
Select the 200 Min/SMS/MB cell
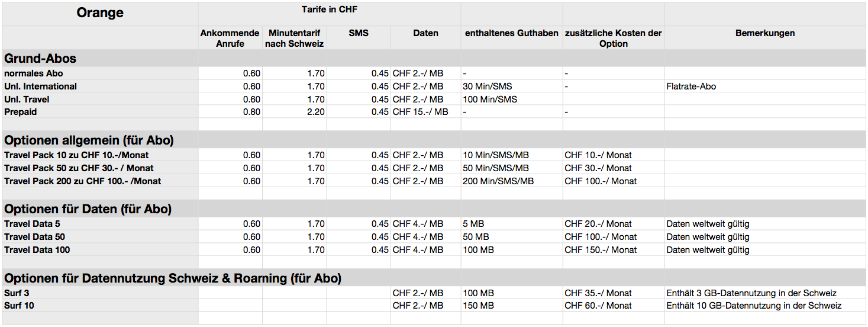[x=498, y=181]
